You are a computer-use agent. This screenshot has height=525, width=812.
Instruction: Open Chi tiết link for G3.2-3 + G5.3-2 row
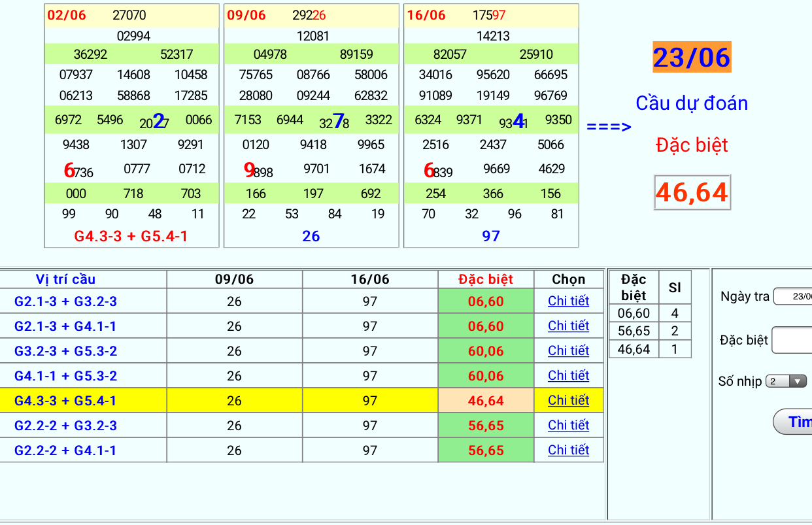pos(568,350)
